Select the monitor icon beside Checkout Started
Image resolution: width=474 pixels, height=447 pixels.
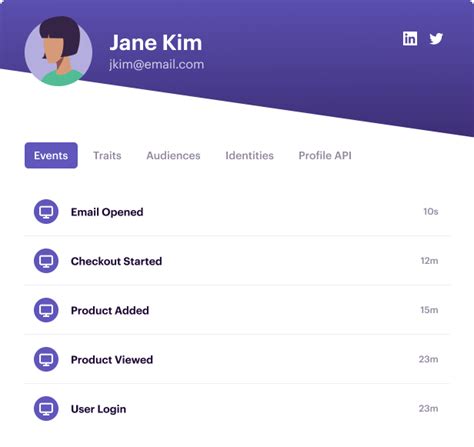point(46,261)
